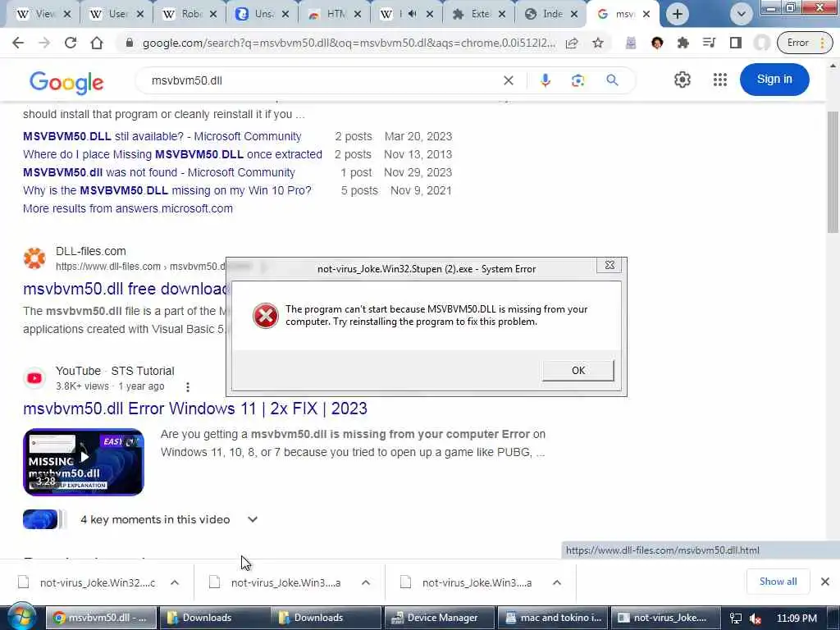Click the page vertical scrollbar thumb
This screenshot has width=840, height=630.
[833, 171]
